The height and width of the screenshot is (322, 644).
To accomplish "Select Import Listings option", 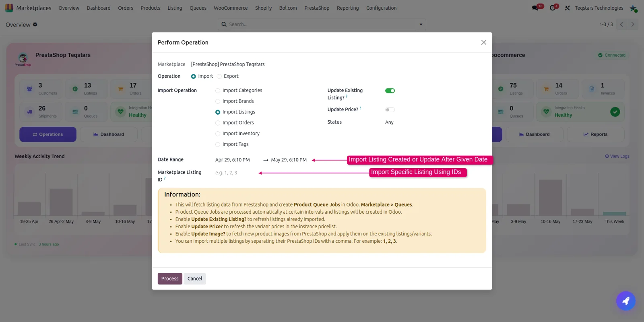I will (218, 112).
